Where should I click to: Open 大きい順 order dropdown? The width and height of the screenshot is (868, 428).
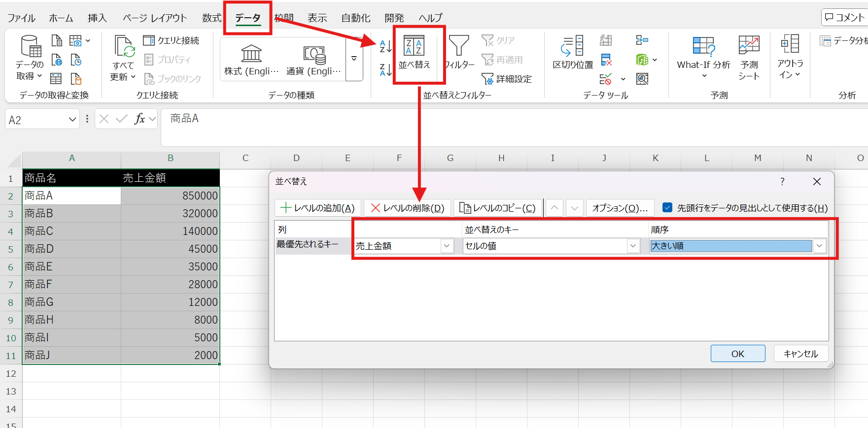click(x=820, y=246)
